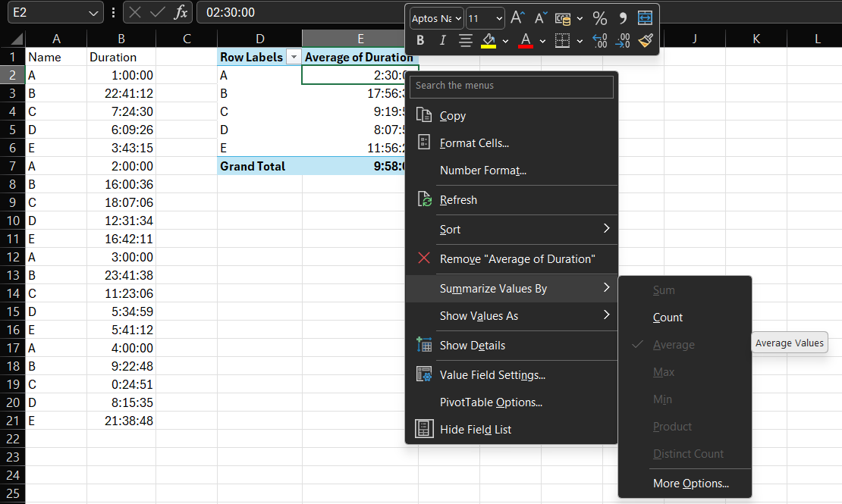The width and height of the screenshot is (842, 504).
Task: Click the Insert Function fx icon
Action: pyautogui.click(x=181, y=12)
